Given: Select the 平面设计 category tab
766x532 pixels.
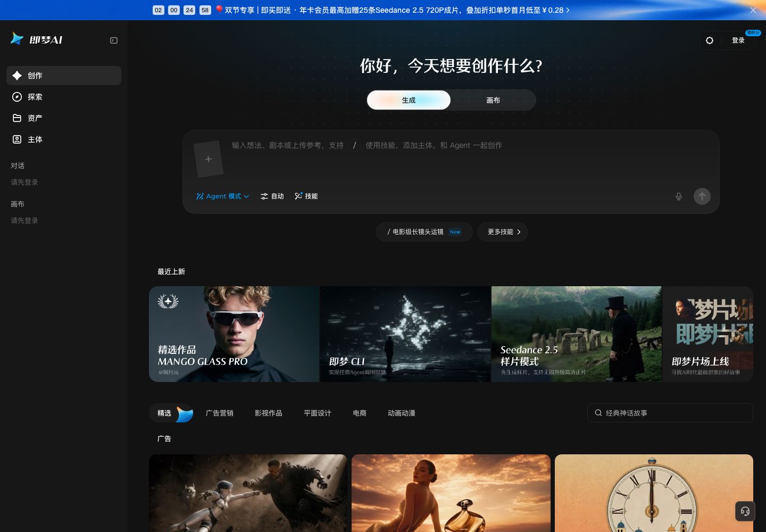Looking at the screenshot, I should coord(318,413).
